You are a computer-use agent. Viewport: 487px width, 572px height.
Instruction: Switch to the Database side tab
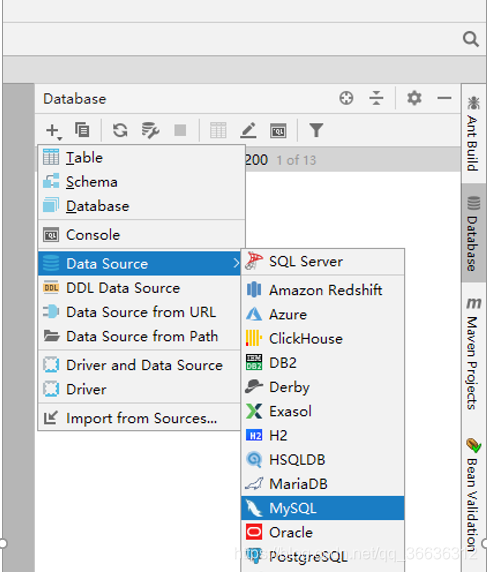(473, 233)
